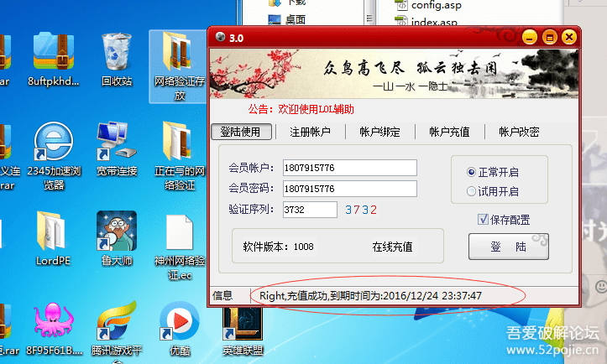Switch to the 帐户改密 tab
The height and width of the screenshot is (364, 607).
pyautogui.click(x=519, y=132)
